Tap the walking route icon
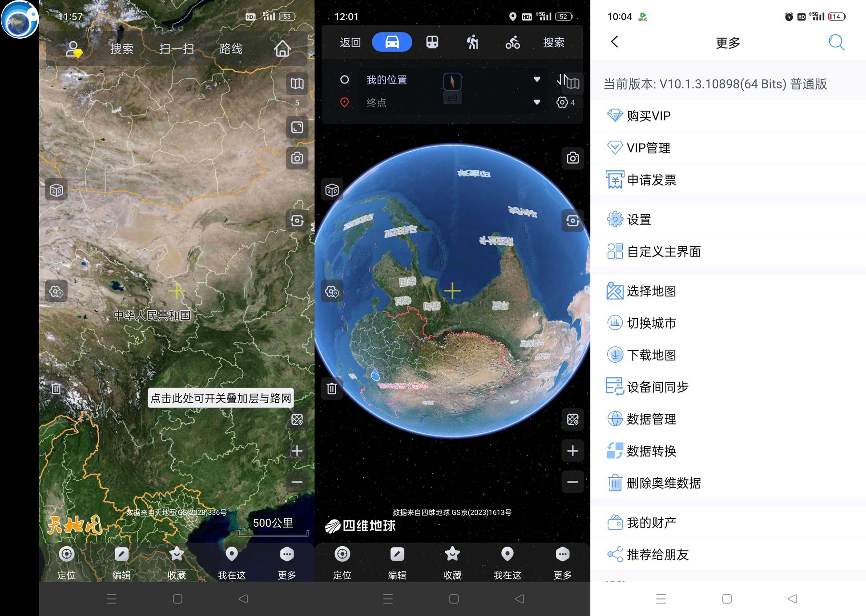The height and width of the screenshot is (616, 866). click(x=472, y=42)
